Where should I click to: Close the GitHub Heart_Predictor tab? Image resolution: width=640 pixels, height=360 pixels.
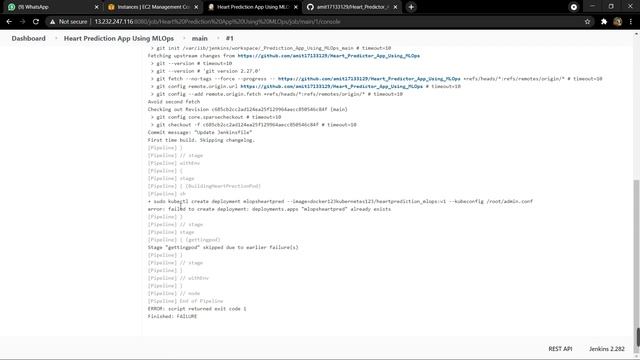click(395, 7)
